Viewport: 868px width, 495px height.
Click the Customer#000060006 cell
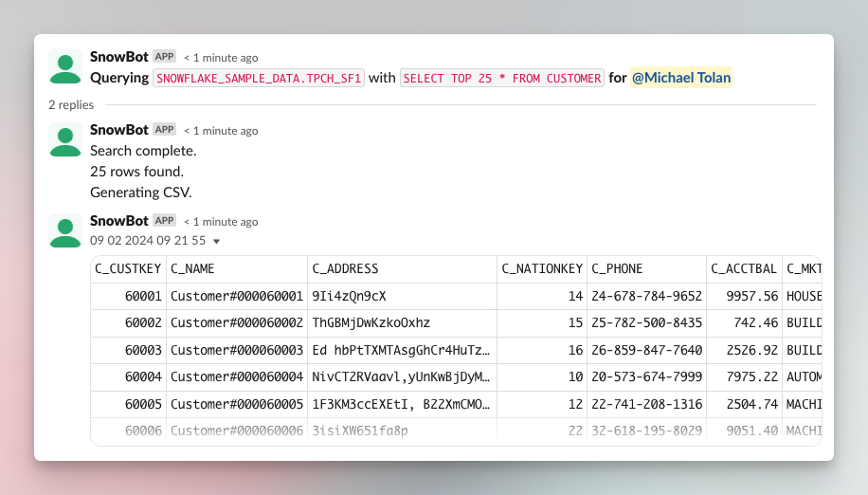(x=237, y=431)
